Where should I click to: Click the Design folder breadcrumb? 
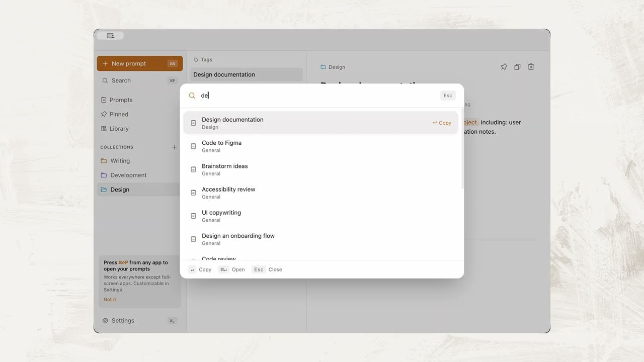click(333, 67)
